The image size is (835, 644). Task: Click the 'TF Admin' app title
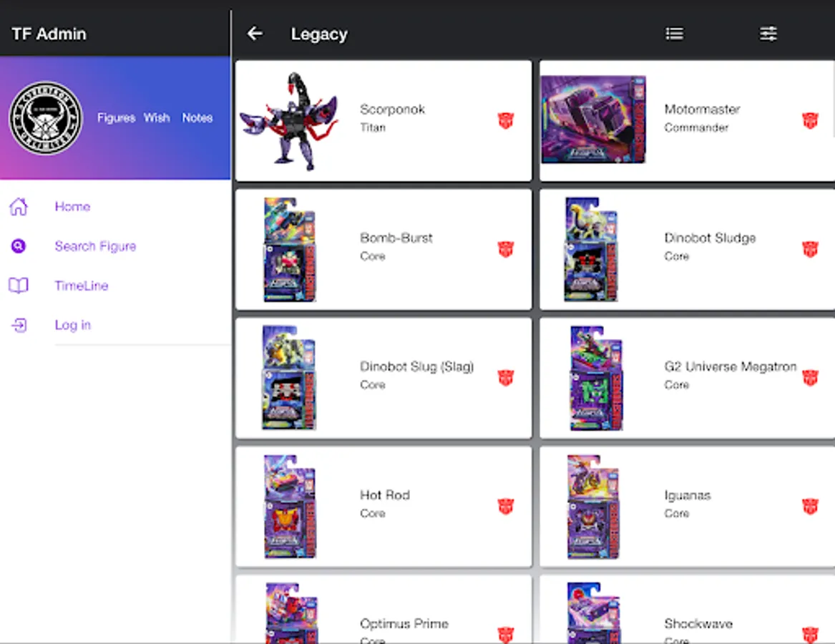click(x=49, y=34)
